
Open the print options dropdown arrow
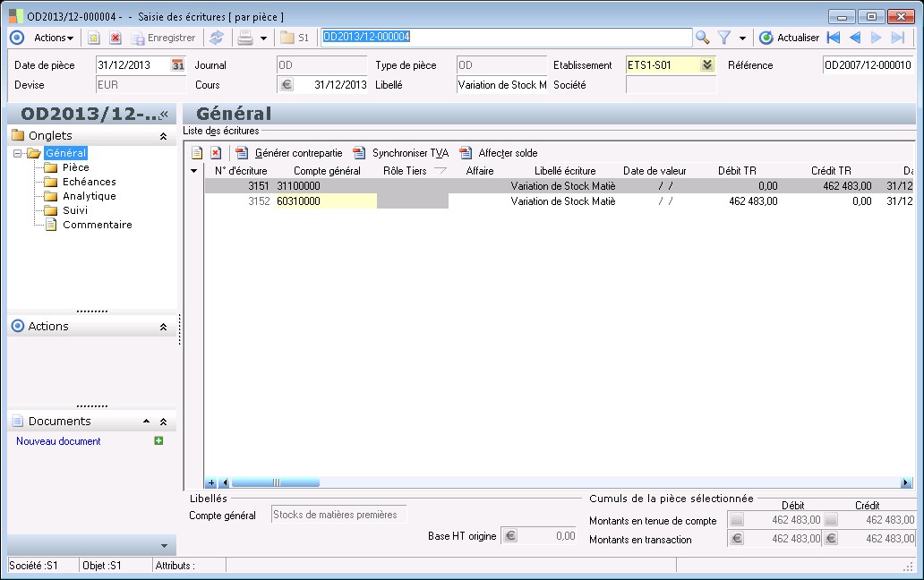[263, 38]
